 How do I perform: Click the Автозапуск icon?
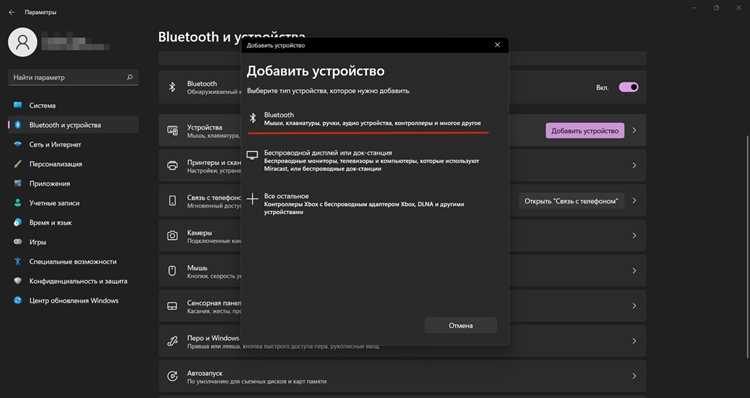pos(172,376)
